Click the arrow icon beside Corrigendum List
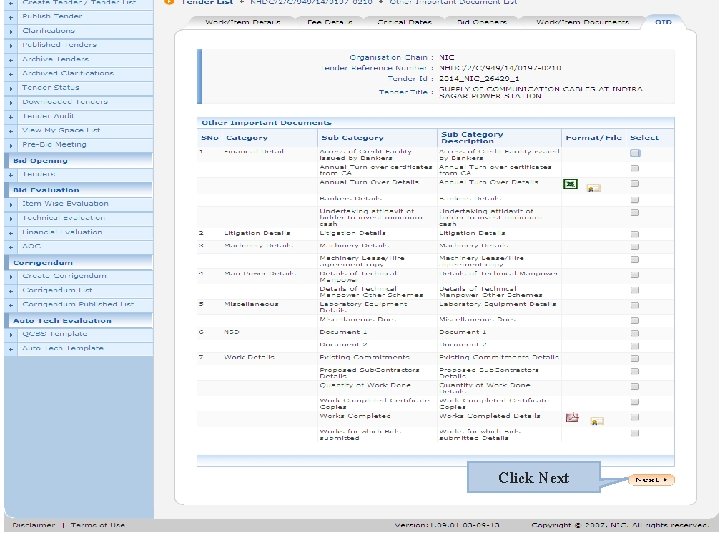 [x=11, y=291]
